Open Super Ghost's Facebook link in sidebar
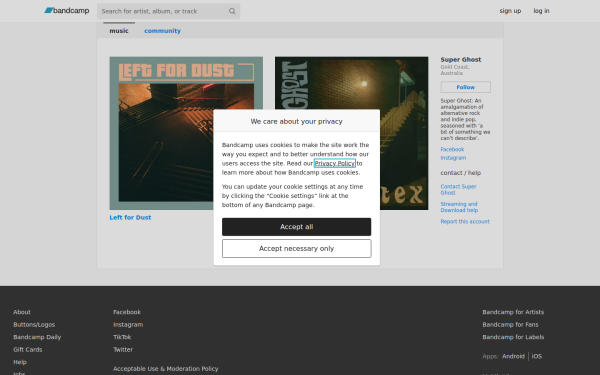 [x=452, y=149]
